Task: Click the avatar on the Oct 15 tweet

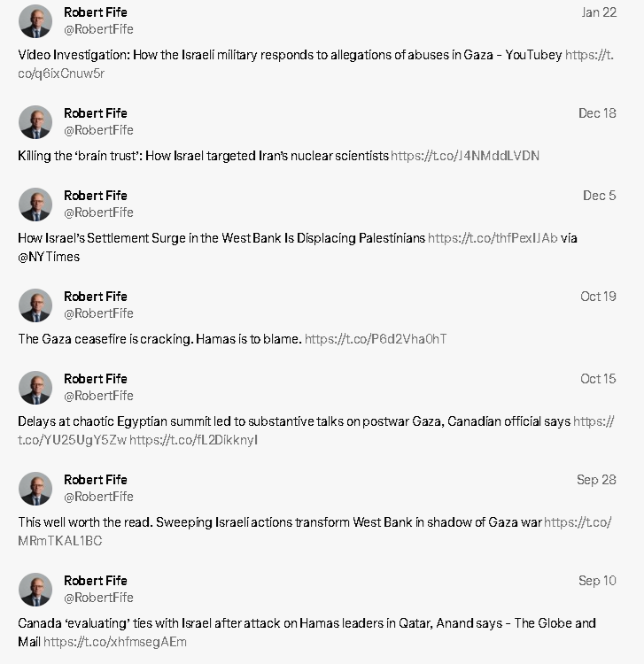Action: click(35, 388)
